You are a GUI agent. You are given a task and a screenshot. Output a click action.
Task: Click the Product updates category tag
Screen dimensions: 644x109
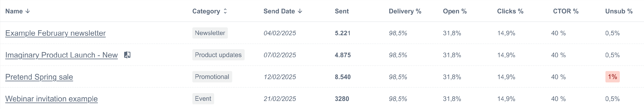tap(218, 55)
